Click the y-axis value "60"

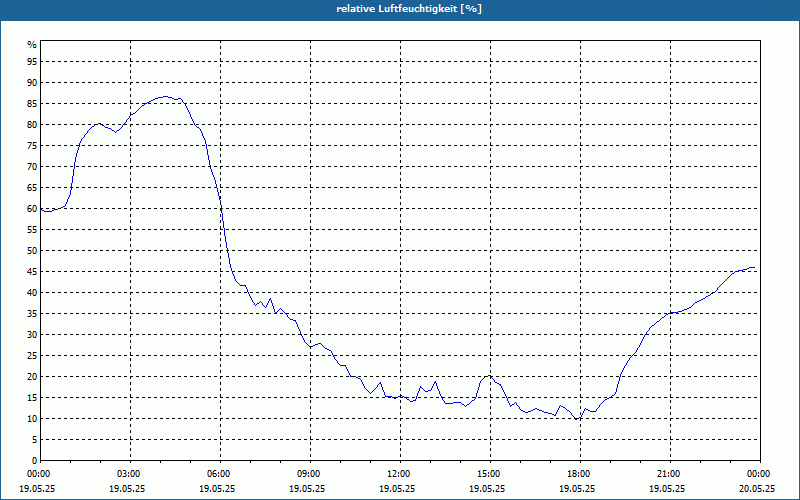pyautogui.click(x=32, y=209)
